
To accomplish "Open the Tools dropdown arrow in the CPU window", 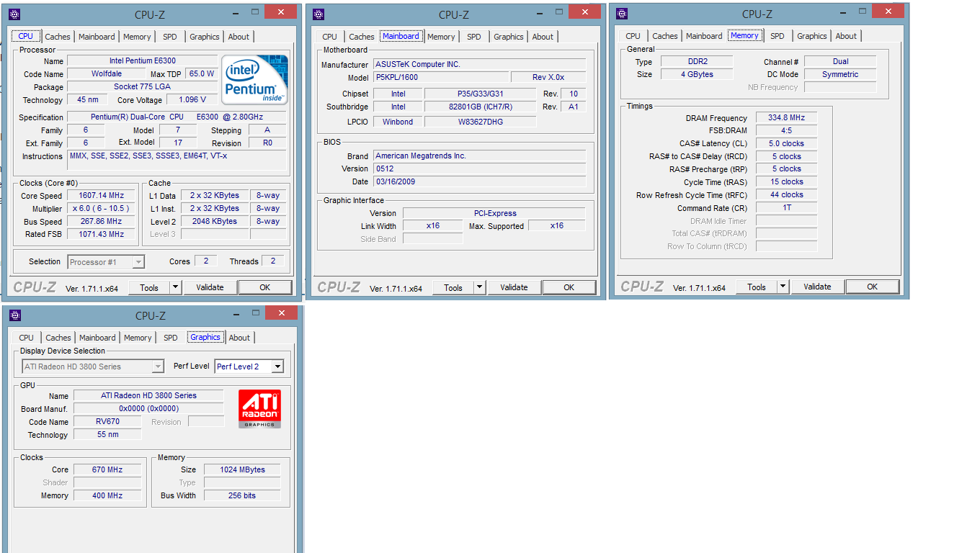I will (175, 287).
